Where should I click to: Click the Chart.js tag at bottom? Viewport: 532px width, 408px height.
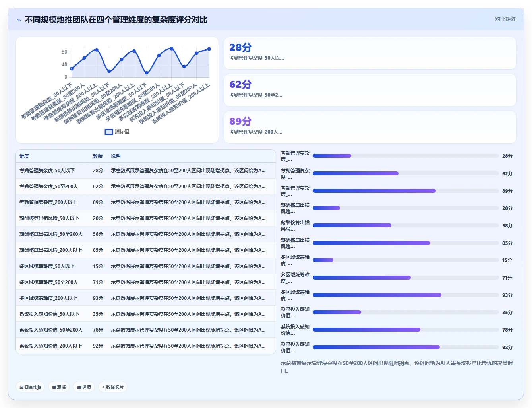(31, 387)
